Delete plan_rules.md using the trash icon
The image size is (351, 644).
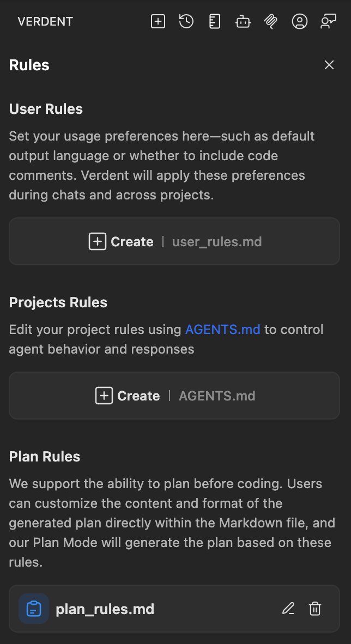pyautogui.click(x=315, y=609)
